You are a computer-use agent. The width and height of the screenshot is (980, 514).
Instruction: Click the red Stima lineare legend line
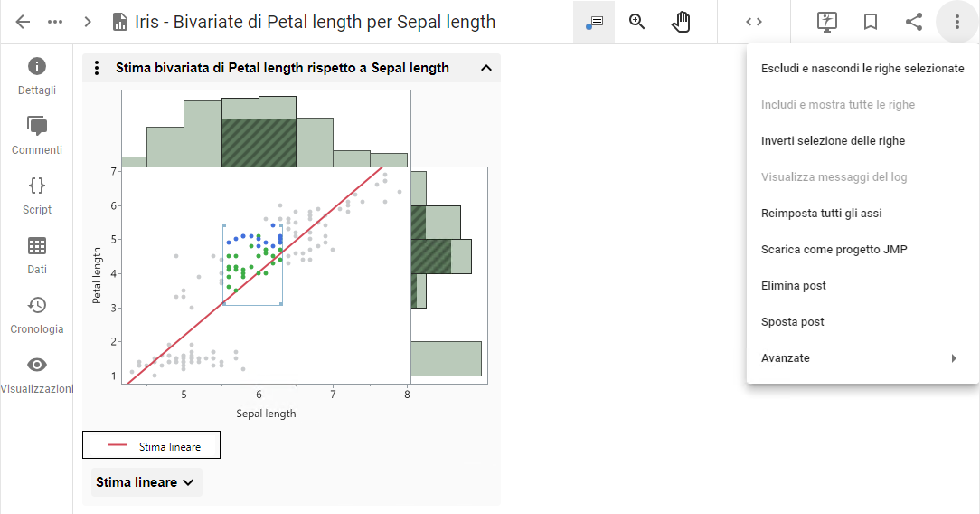pos(118,446)
